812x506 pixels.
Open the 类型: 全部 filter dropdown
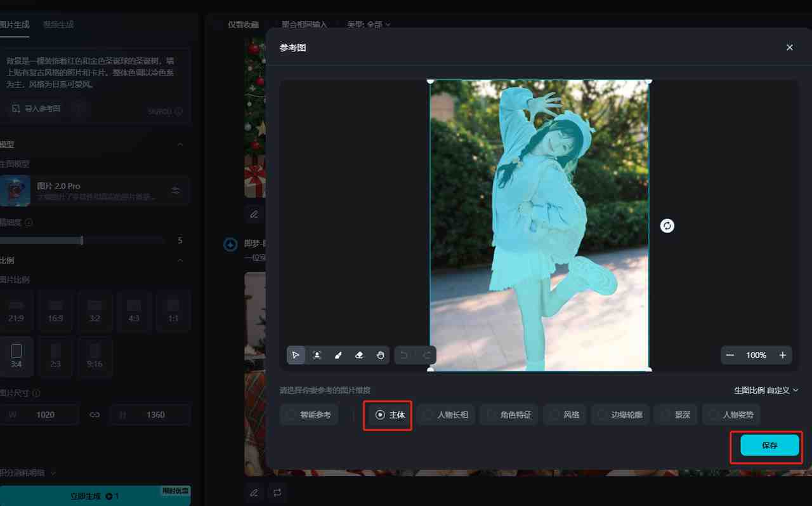point(369,25)
